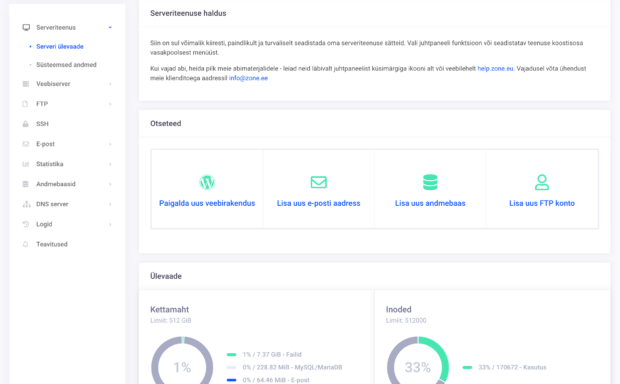Click Paigalda uus veebirakendus link

(x=207, y=203)
